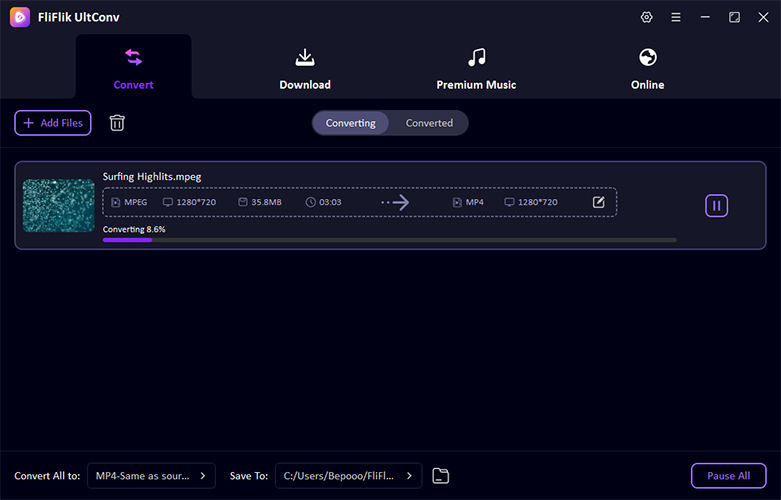Click the 03:03 duration value
Screen dimensions: 781x500
click(x=330, y=202)
